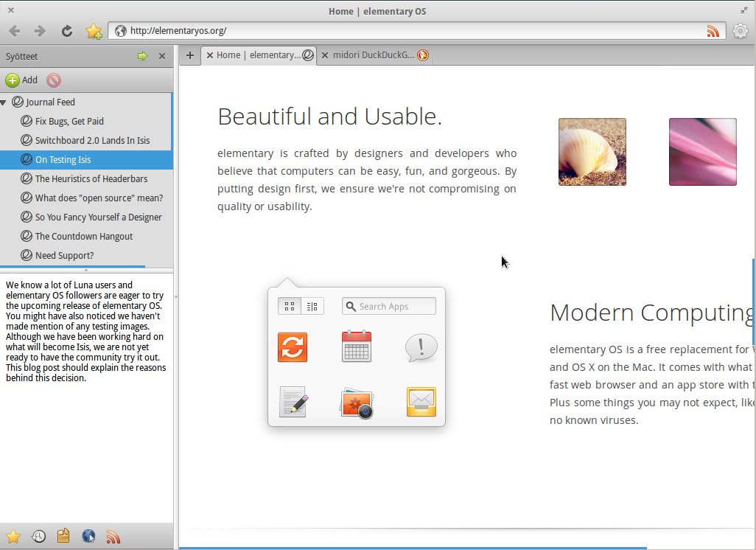Select On Testing Isis feed item

point(86,160)
